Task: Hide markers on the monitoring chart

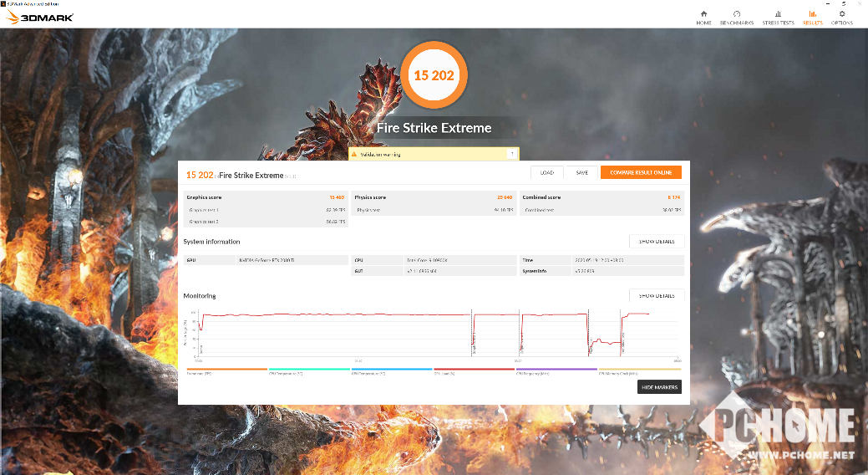Action: (659, 387)
